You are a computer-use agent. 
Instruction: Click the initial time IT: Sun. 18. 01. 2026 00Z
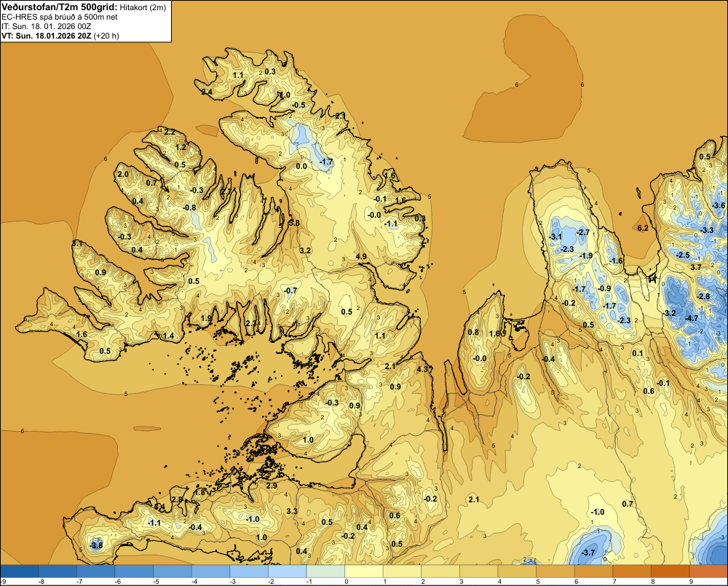point(47,26)
